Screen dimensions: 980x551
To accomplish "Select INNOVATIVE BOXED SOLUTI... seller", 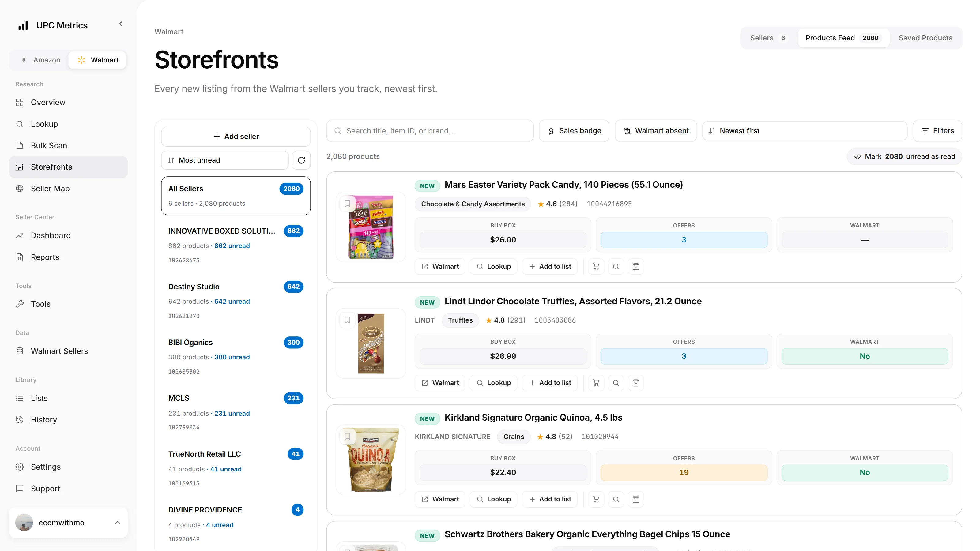I will click(236, 245).
